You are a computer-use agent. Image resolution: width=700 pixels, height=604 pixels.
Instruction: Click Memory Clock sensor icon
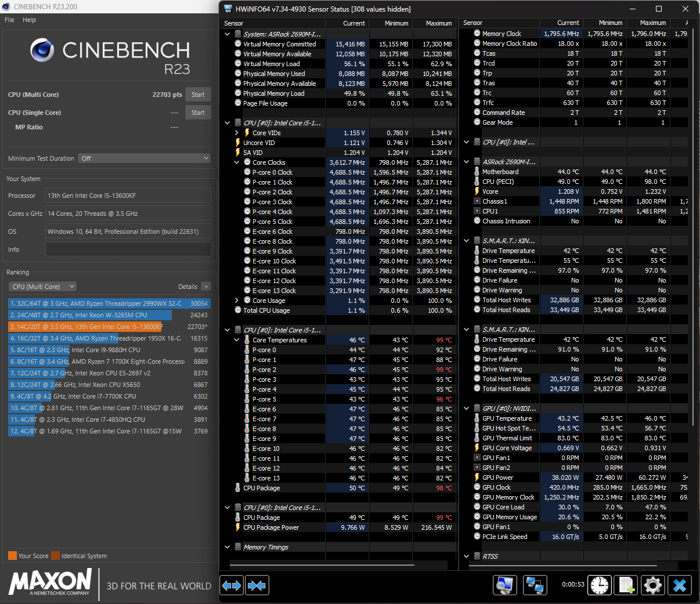[477, 34]
